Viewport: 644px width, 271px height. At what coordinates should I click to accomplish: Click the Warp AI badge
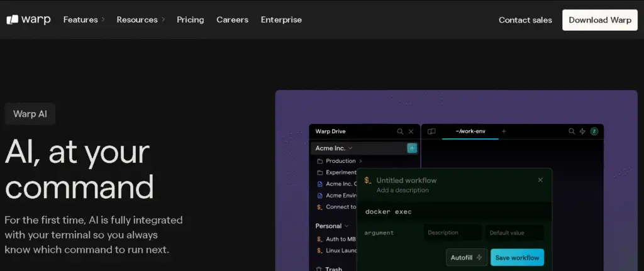pyautogui.click(x=30, y=114)
